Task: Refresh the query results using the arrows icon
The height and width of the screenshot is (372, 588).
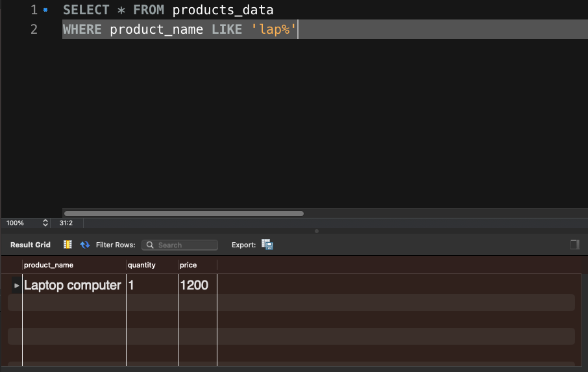Action: (85, 245)
